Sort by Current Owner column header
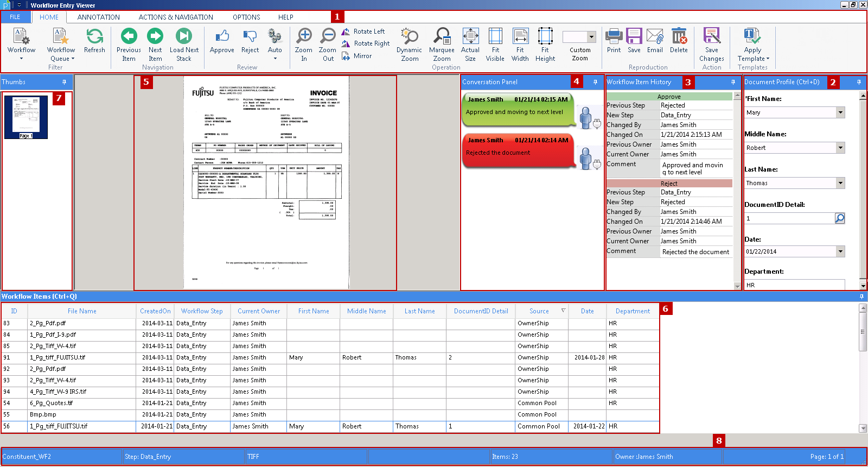The image size is (868, 467). coord(259,311)
